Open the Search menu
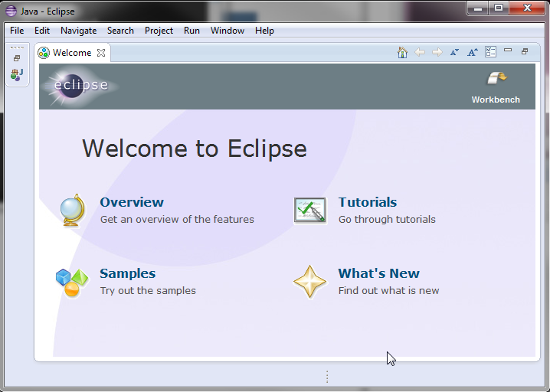550x392 pixels. tap(120, 31)
